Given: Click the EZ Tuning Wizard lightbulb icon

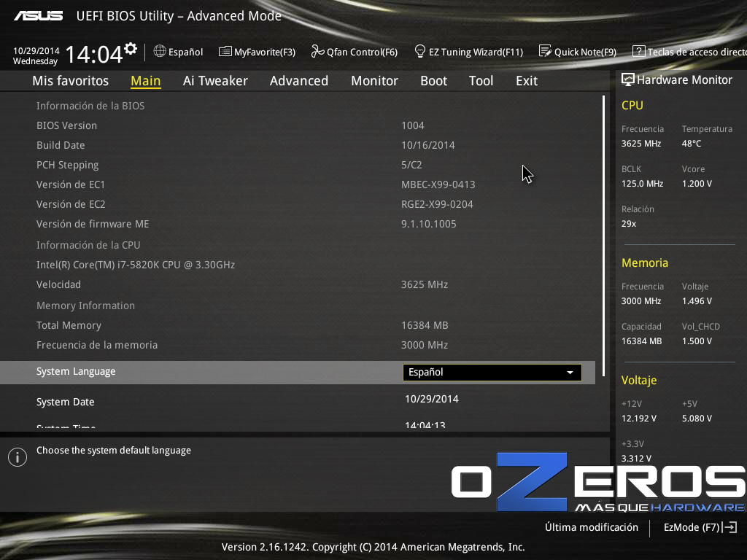Looking at the screenshot, I should click(419, 51).
